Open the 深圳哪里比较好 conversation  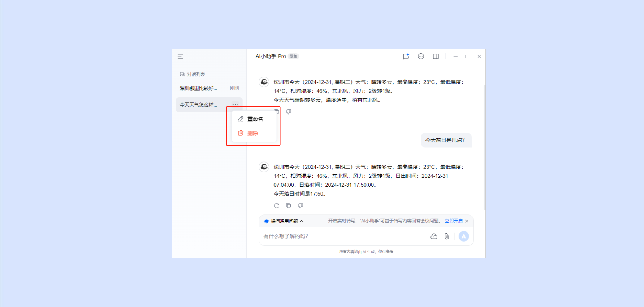pyautogui.click(x=198, y=88)
